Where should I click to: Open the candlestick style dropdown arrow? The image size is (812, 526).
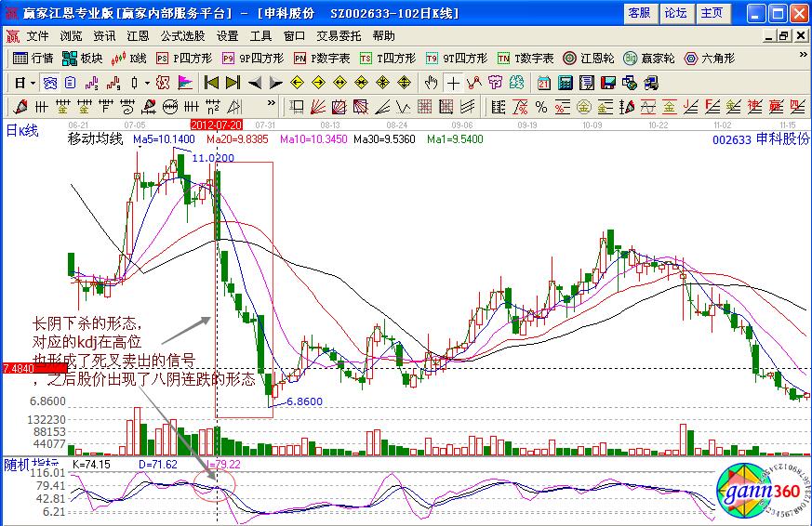[147, 82]
